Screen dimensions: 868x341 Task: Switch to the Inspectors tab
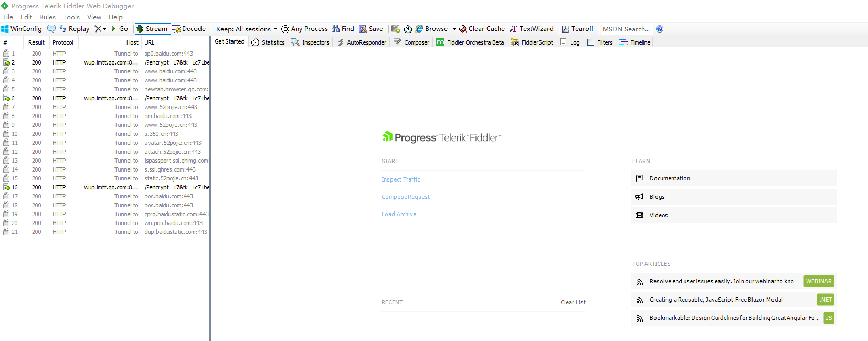tap(311, 42)
